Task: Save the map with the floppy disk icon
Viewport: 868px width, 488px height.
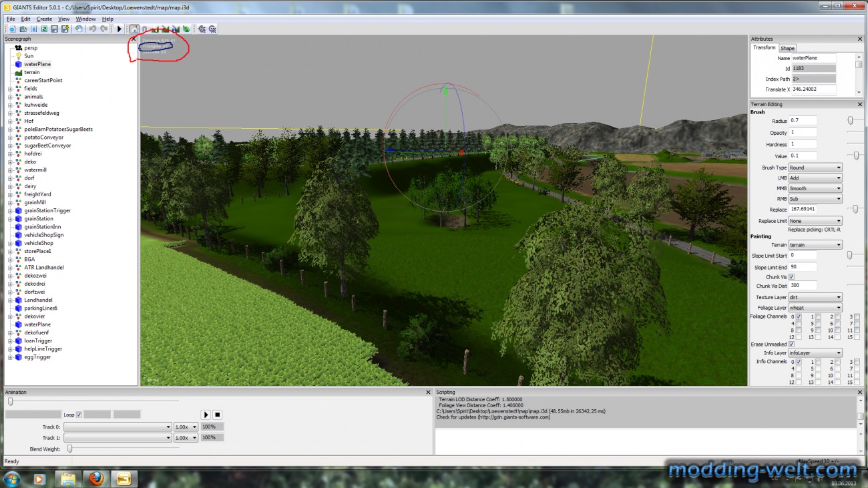Action: pyautogui.click(x=54, y=29)
